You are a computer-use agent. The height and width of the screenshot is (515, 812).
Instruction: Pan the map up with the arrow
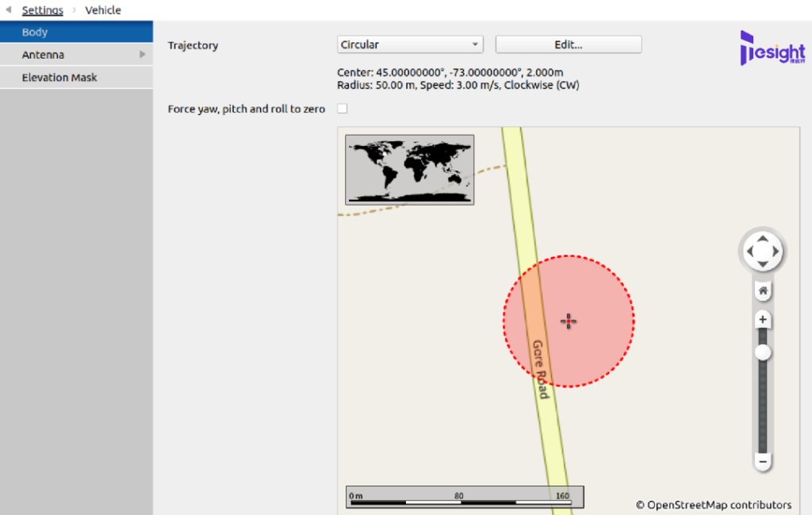click(x=762, y=239)
